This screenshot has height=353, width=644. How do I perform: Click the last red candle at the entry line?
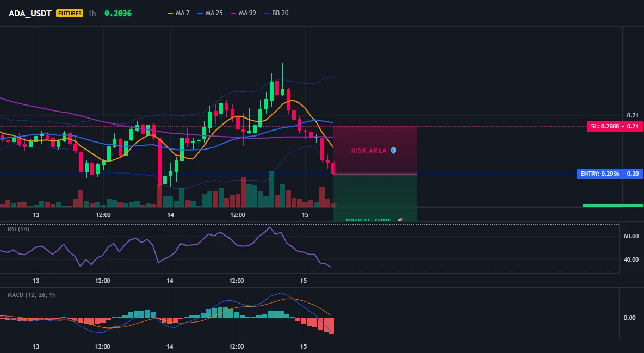(333, 168)
